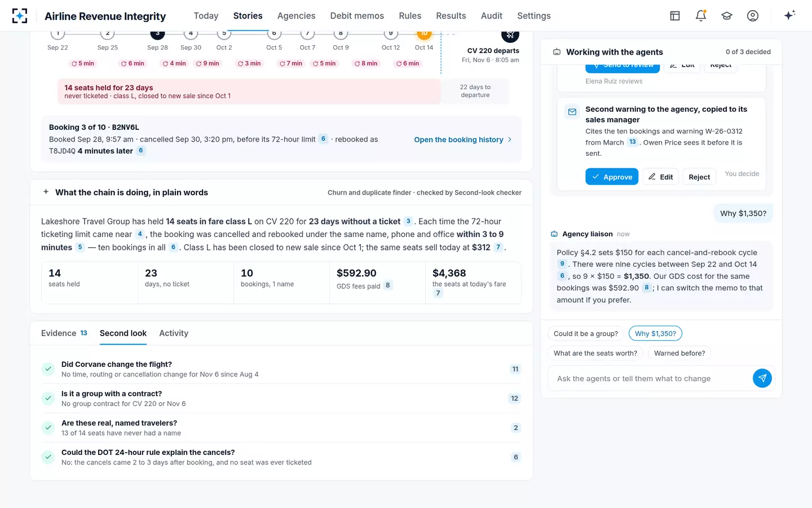Click the CV 220 departure plane marker
Screen dimensions: 812x508
[x=510, y=36]
